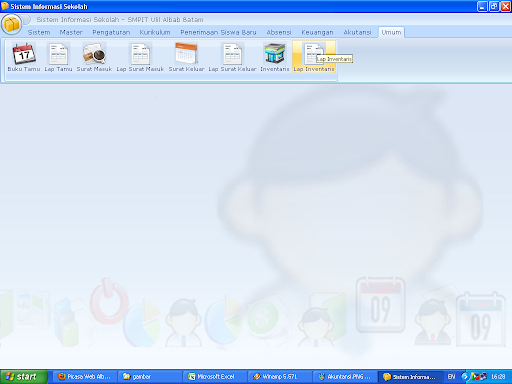The width and height of the screenshot is (512, 384).
Task: Minimize the Sistem Informasi Sekolah window
Action: (x=482, y=6)
